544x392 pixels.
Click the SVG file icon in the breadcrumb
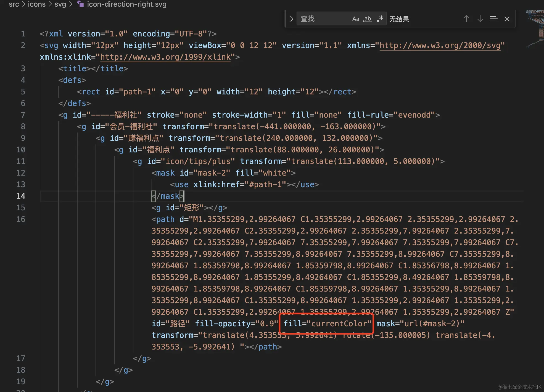(x=80, y=4)
